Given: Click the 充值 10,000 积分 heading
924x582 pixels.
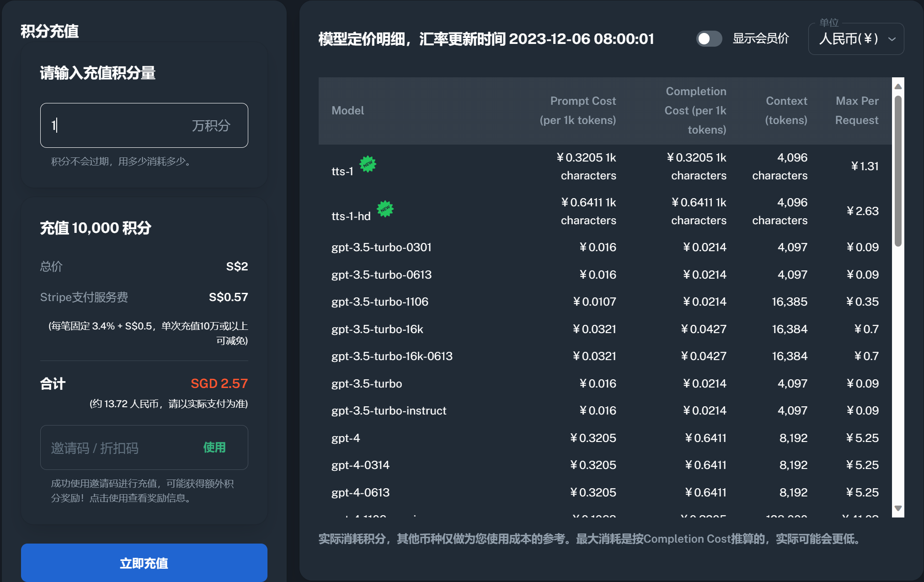Looking at the screenshot, I should [x=96, y=228].
